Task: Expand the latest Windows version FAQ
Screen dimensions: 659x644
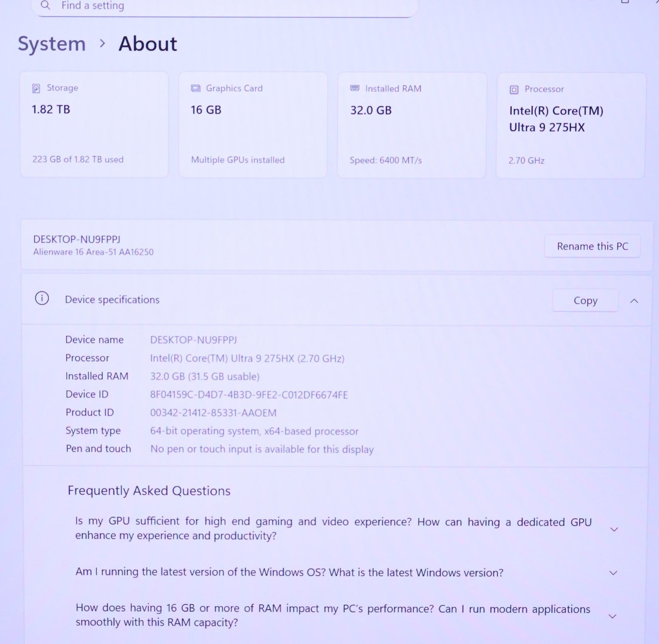Action: [613, 573]
